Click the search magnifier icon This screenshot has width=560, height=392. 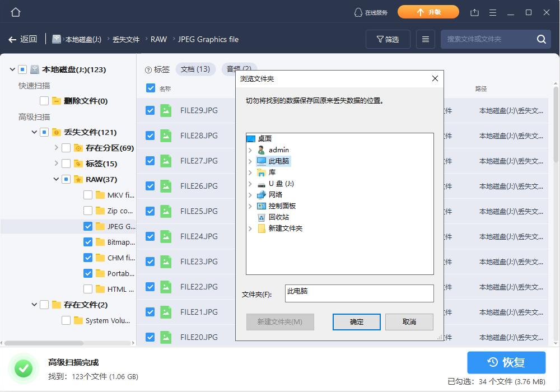(x=540, y=39)
